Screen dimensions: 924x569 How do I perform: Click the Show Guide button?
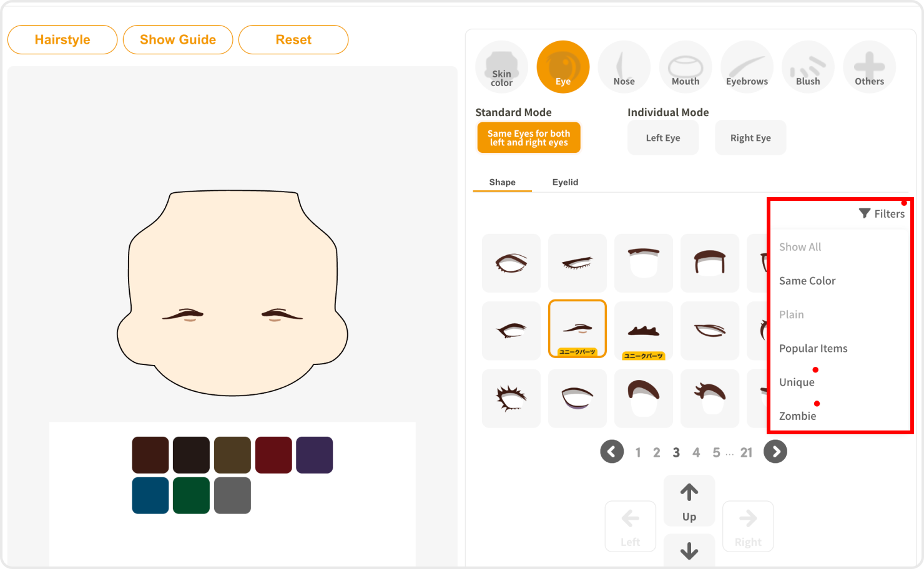(x=178, y=40)
